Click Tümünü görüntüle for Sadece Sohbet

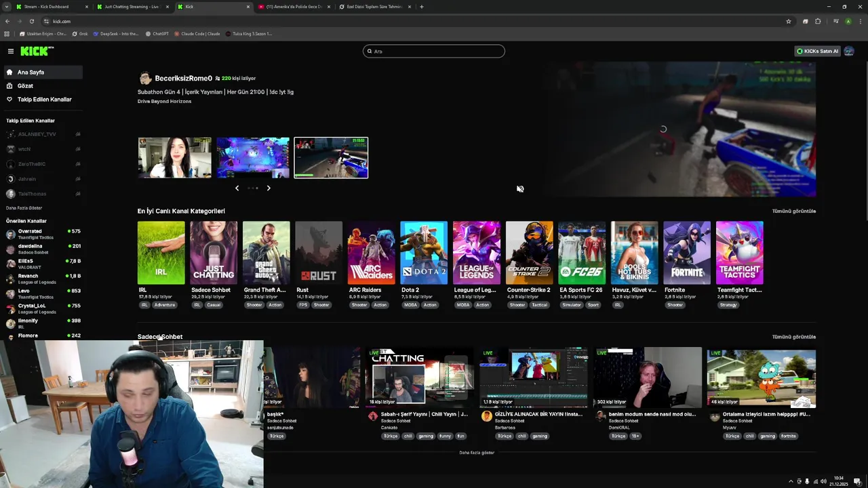tap(794, 337)
